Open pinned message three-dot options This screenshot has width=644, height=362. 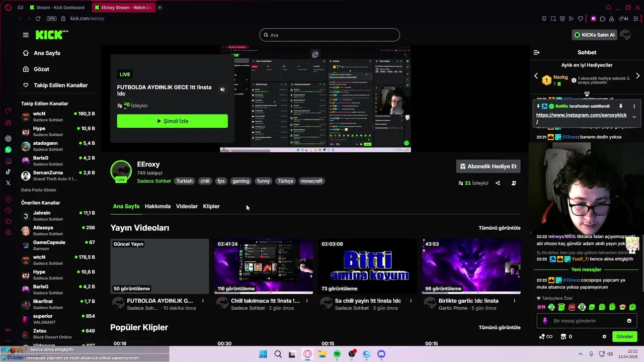634,106
